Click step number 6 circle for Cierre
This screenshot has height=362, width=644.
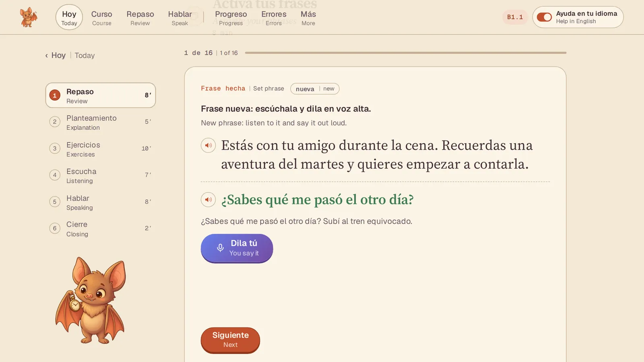point(55,228)
